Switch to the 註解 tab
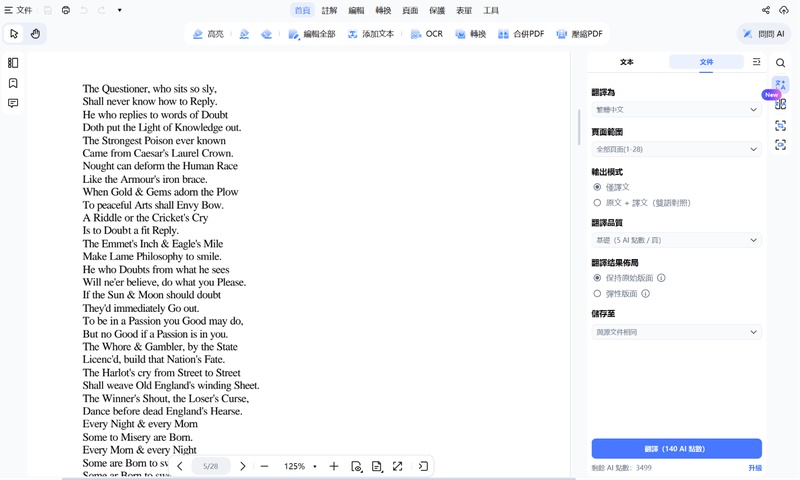 click(330, 10)
